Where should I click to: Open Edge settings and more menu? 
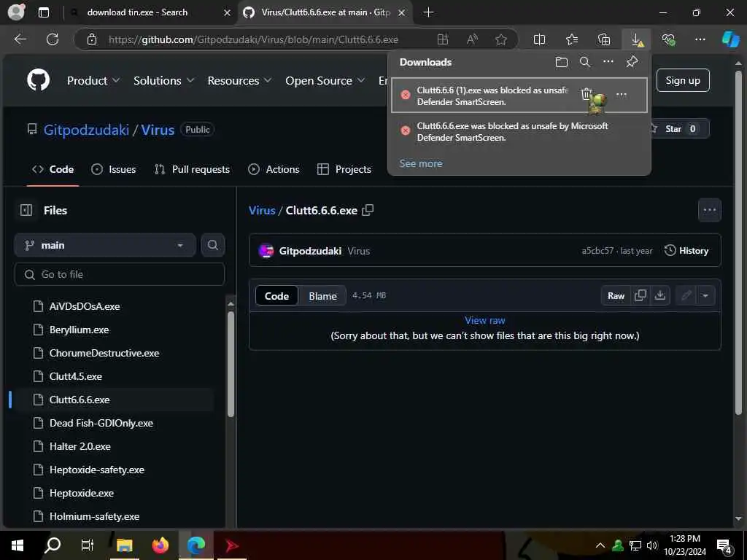pos(700,39)
